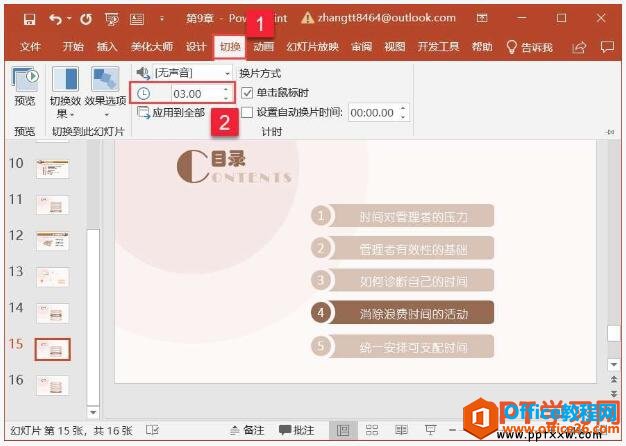This screenshot has height=446, width=626.
Task: Open the sound [无声音] combo box
Action: (192, 73)
